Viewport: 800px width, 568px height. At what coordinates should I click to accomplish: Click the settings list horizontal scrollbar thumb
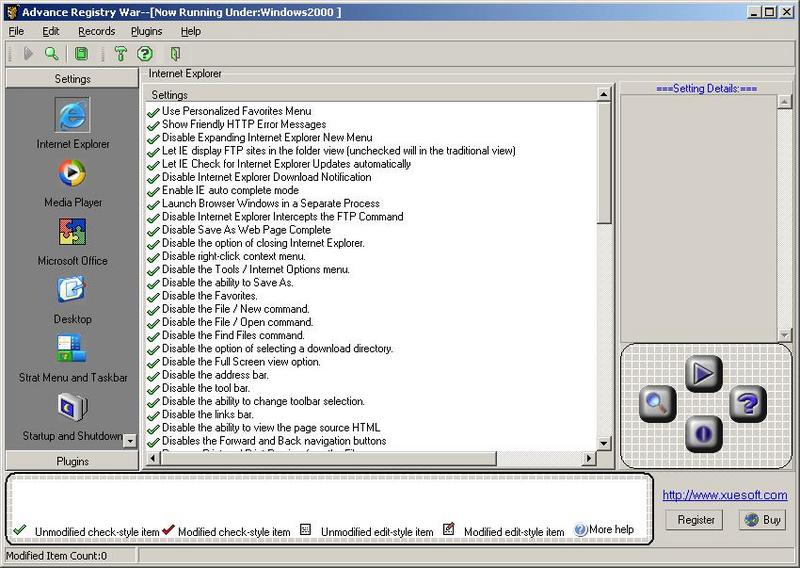click(328, 458)
